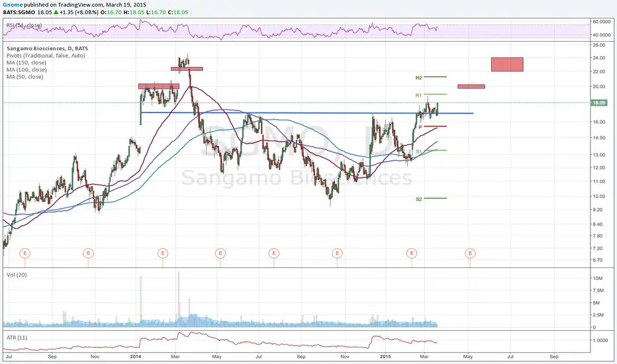Click the Sangamo Biosciences, D, BATS title

[47, 48]
